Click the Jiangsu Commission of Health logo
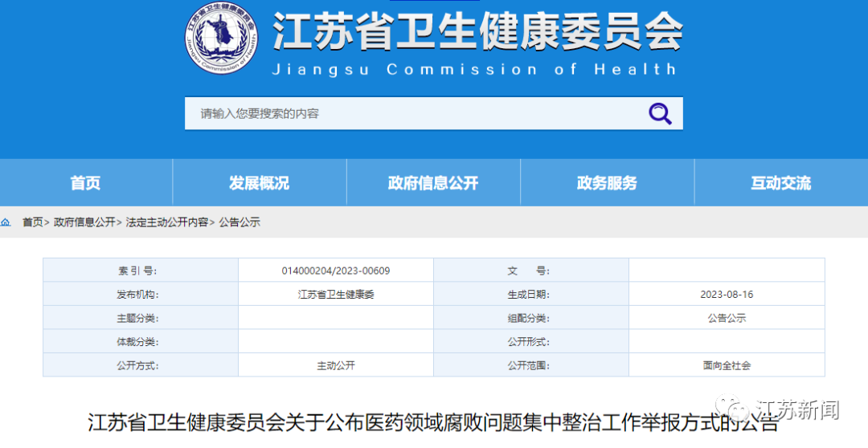The image size is (868, 448). click(x=219, y=39)
